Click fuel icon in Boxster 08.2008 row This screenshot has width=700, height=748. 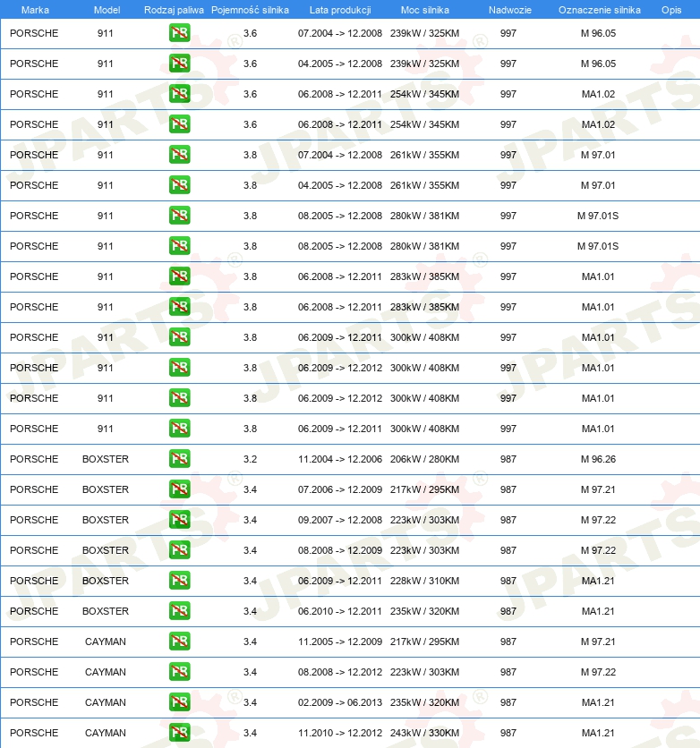[x=179, y=550]
